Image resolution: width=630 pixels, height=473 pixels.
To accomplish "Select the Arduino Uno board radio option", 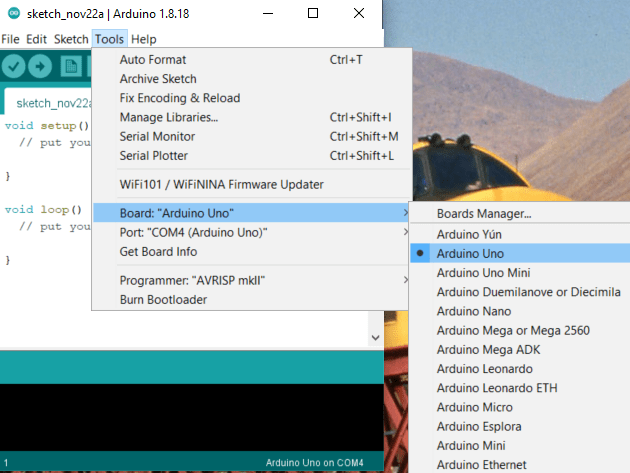I will click(x=470, y=253).
